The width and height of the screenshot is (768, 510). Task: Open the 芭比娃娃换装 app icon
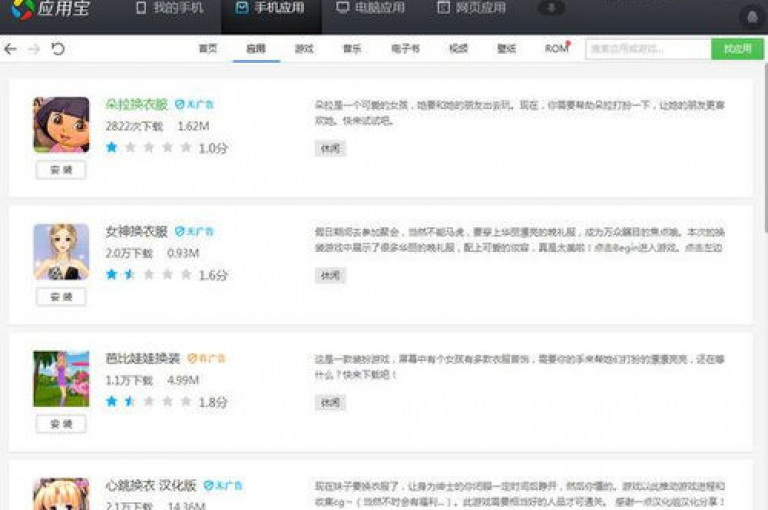click(x=61, y=379)
